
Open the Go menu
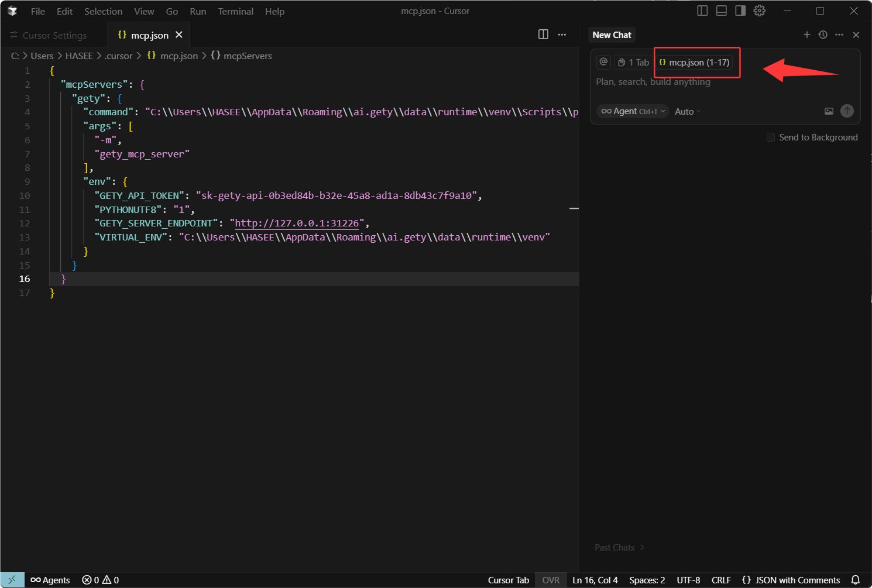171,11
